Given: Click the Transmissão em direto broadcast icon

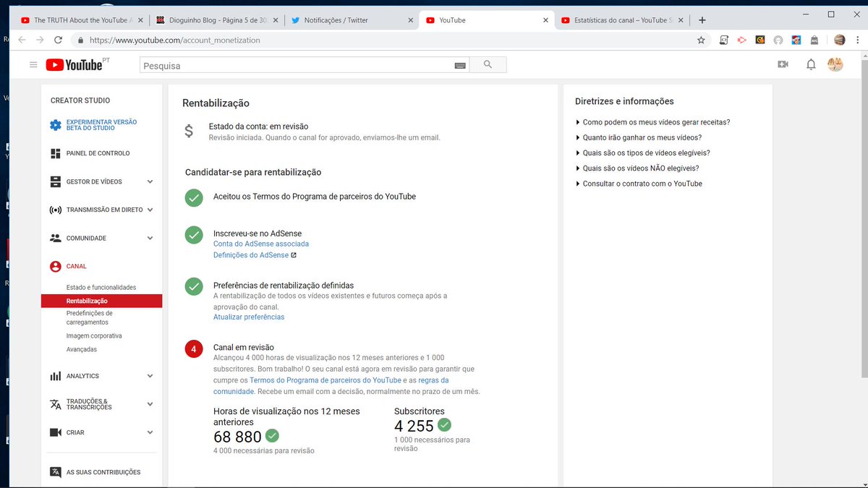Looking at the screenshot, I should [56, 210].
